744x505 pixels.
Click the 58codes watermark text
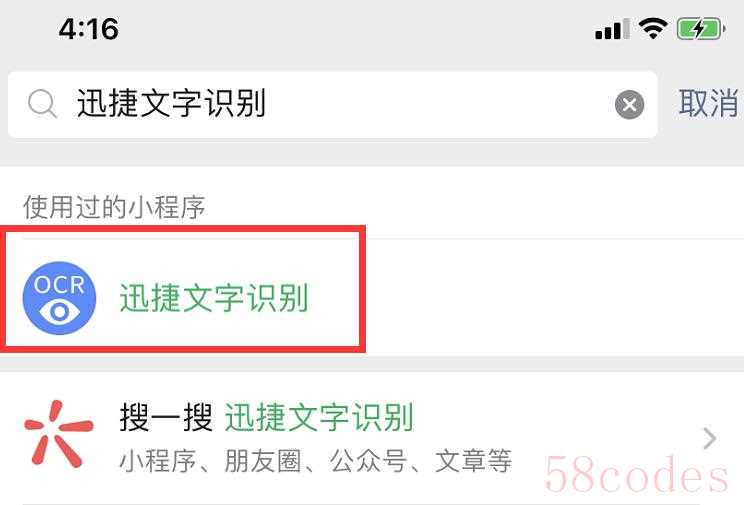636,475
